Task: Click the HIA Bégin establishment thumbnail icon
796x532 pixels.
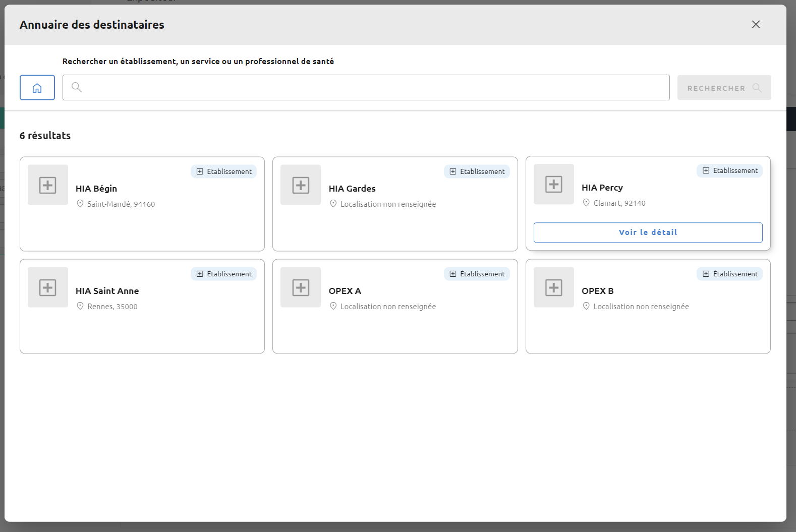Action: click(48, 185)
